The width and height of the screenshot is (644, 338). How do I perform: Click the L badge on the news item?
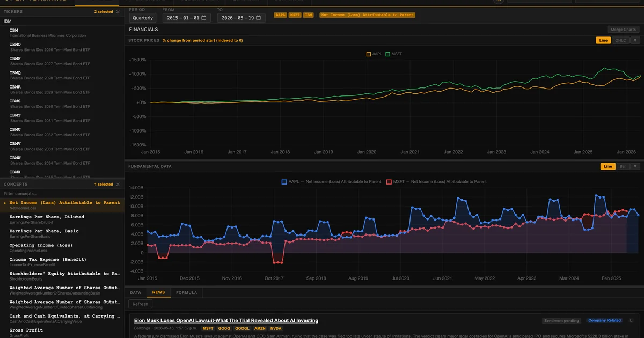(x=631, y=320)
